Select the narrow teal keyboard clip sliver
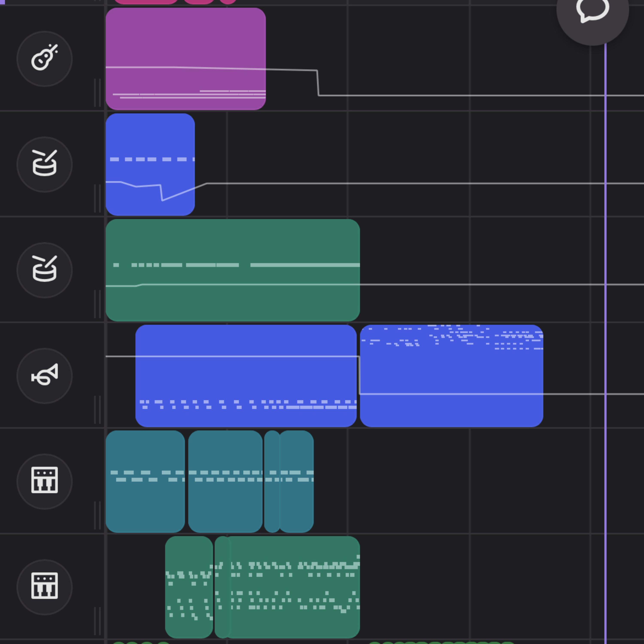Image resolution: width=644 pixels, height=644 pixels. pos(272,482)
